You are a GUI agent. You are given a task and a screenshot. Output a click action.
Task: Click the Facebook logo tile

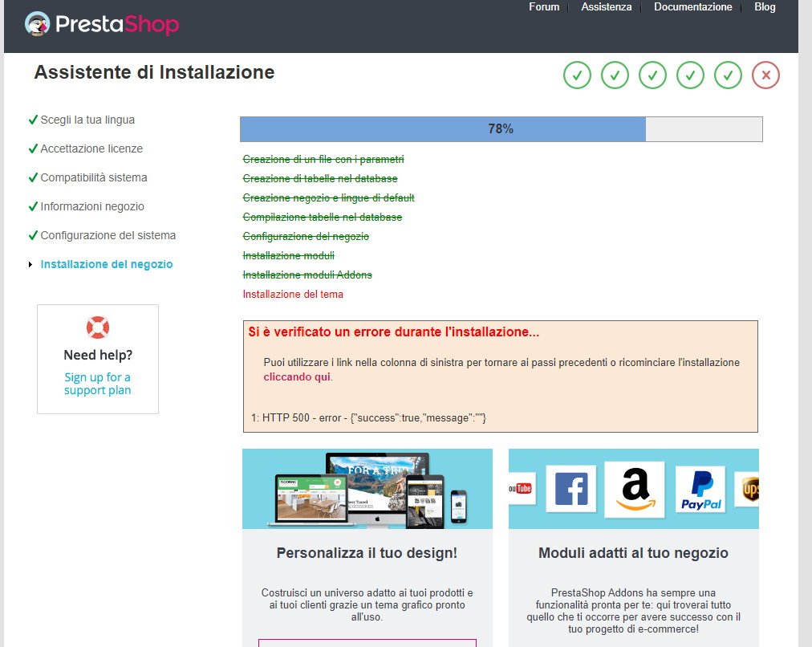pos(570,489)
